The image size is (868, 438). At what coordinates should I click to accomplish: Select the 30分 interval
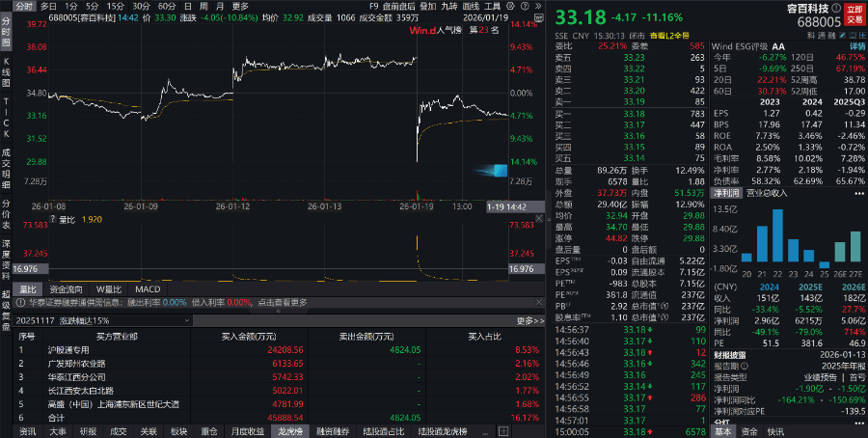pyautogui.click(x=141, y=6)
